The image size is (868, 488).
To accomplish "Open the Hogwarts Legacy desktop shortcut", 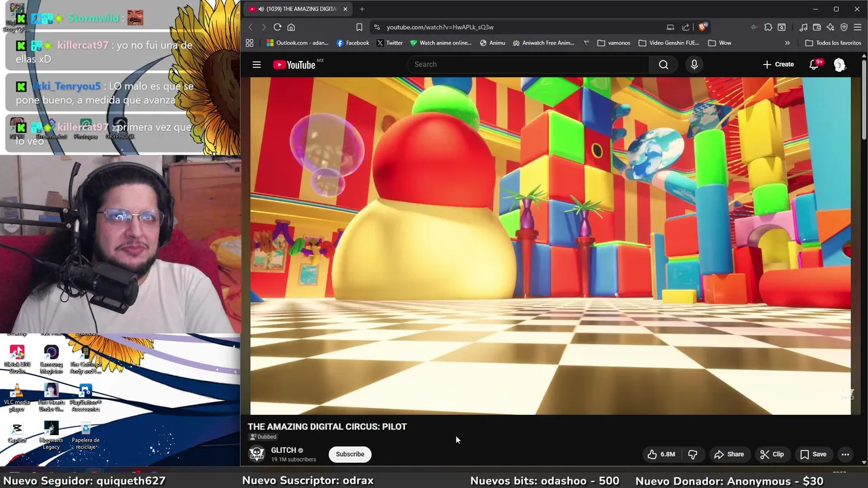I will click(51, 435).
